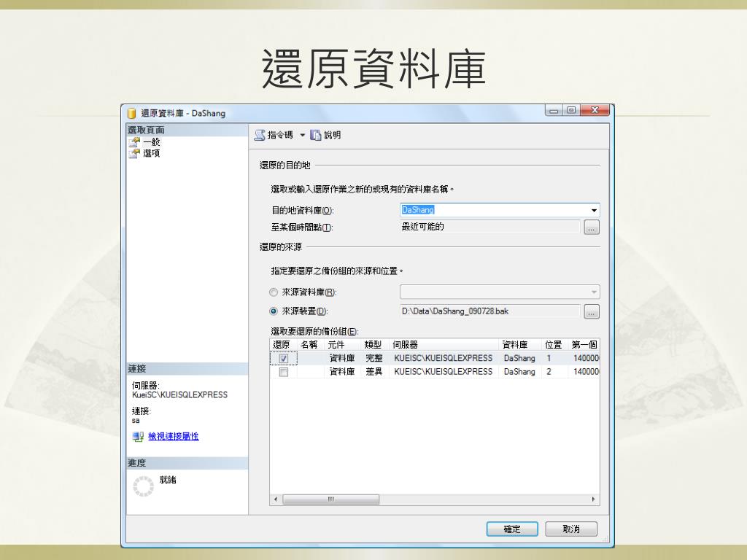747x560 pixels.
Task: Click the 元件 column header
Action: 342,345
